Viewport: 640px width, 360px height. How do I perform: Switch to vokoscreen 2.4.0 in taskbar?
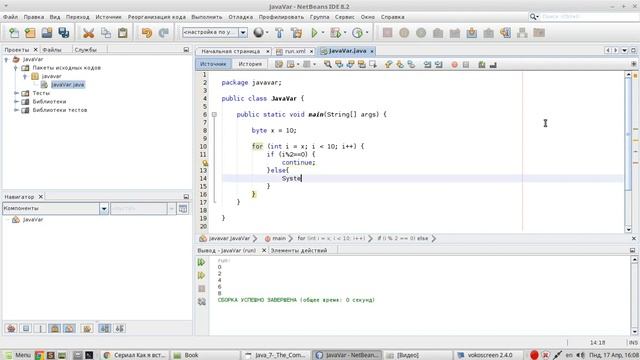click(x=489, y=355)
